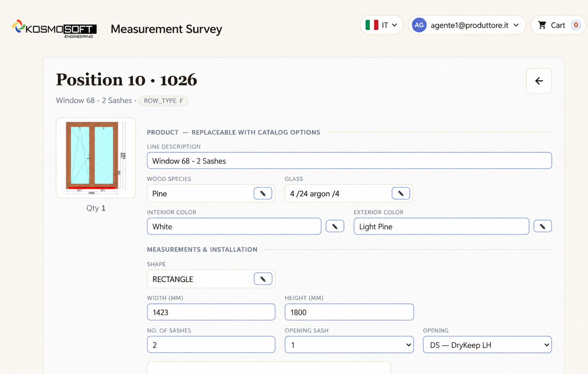This screenshot has width=588, height=374.
Task: Edit the Glass pencil icon
Action: tap(401, 193)
